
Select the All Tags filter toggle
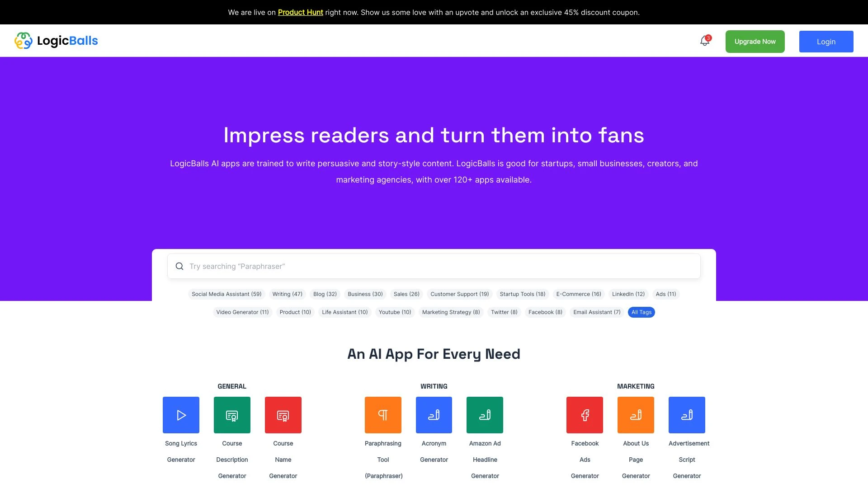[642, 312]
